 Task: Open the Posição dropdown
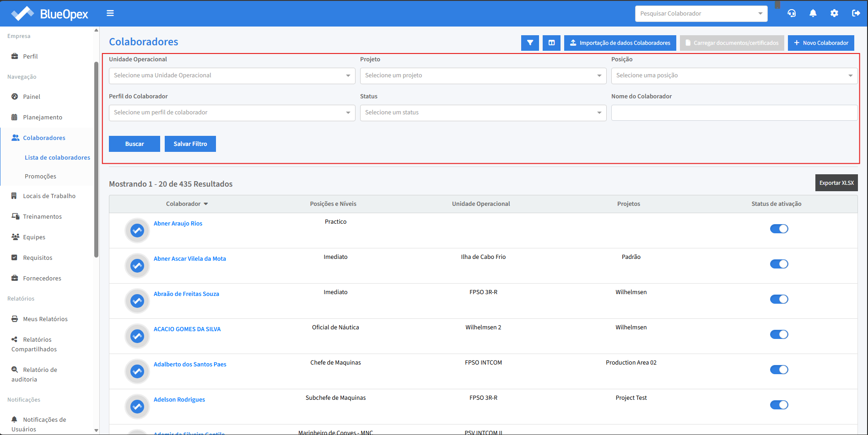[734, 75]
